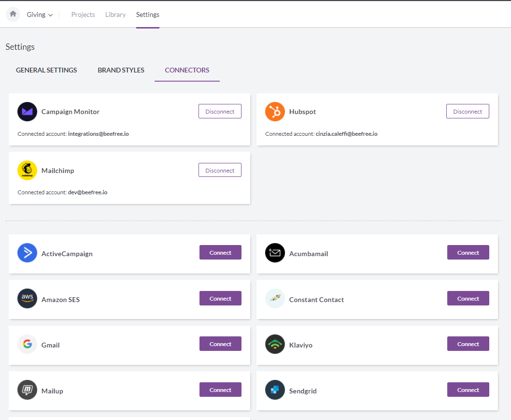Connect Klaviyo

(x=468, y=344)
